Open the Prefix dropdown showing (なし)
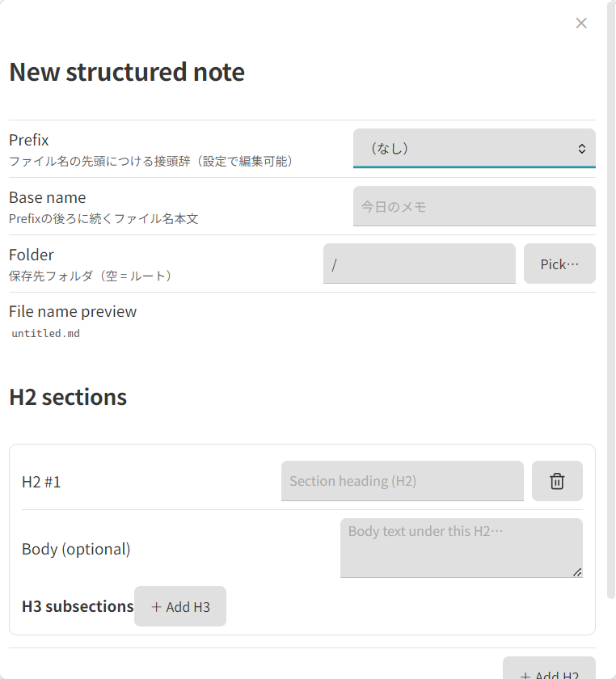The image size is (616, 679). (x=475, y=148)
